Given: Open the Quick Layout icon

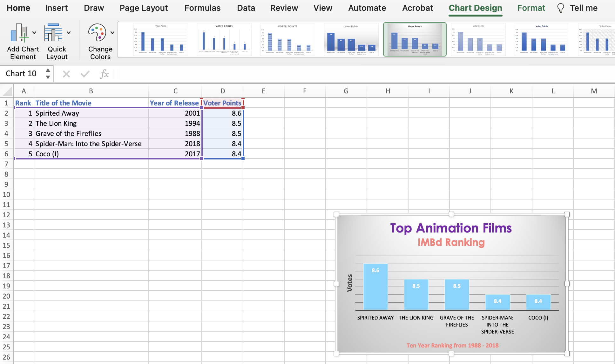Looking at the screenshot, I should [53, 33].
